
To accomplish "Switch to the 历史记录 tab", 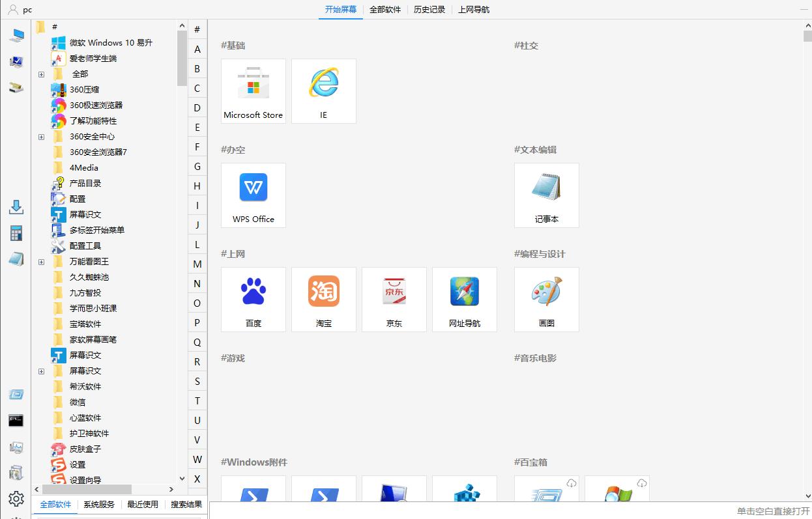I will [429, 10].
